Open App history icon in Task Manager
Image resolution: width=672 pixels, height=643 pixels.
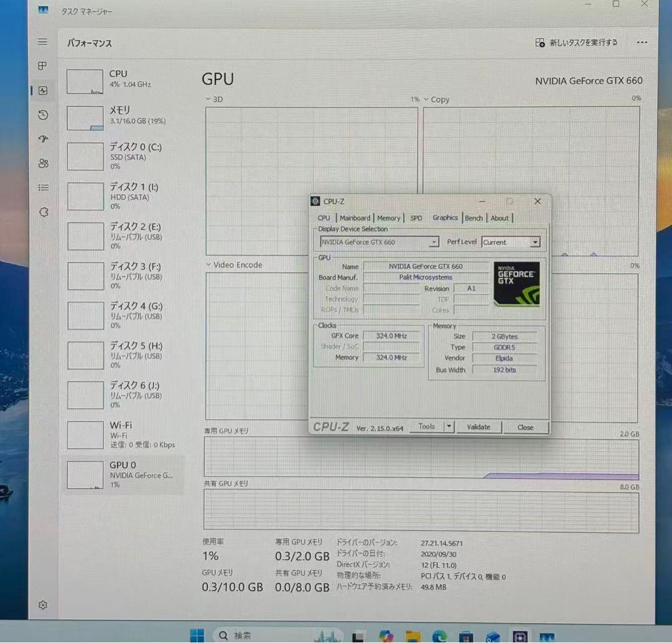[x=43, y=115]
